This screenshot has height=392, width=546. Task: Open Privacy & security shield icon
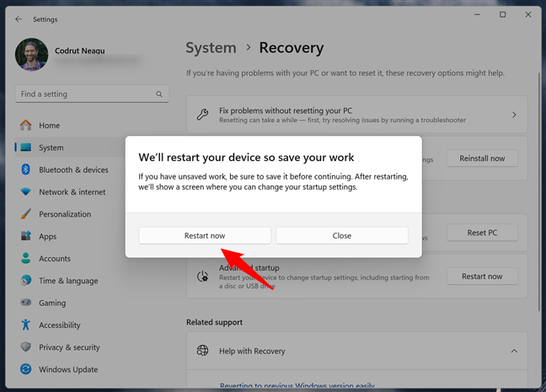tap(26, 347)
